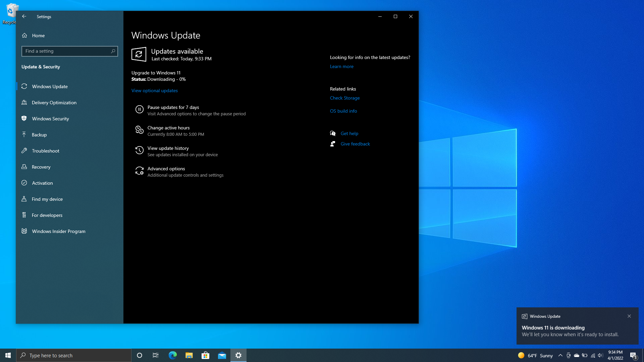The height and width of the screenshot is (362, 644).
Task: Open Home in Settings sidebar
Action: pyautogui.click(x=70, y=36)
